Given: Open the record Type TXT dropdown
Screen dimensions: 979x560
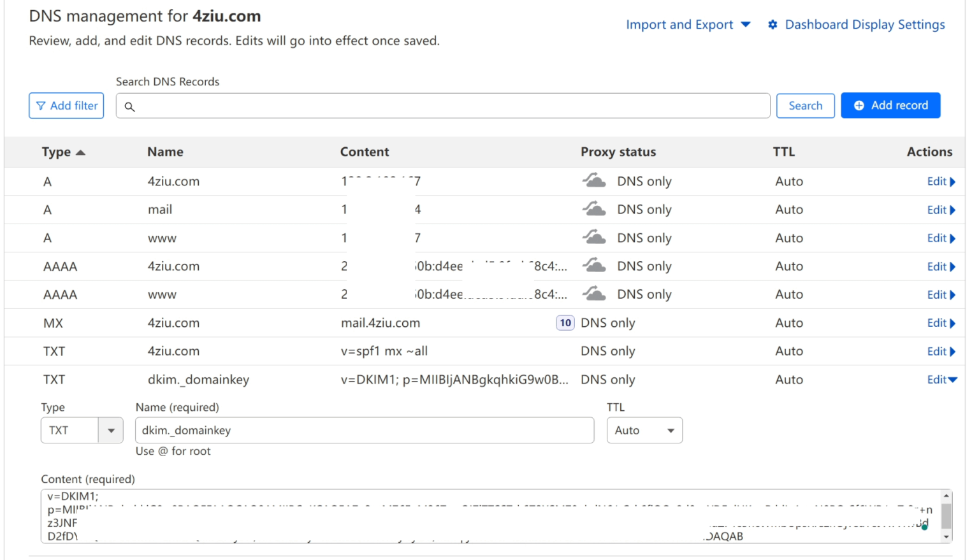Looking at the screenshot, I should click(82, 431).
